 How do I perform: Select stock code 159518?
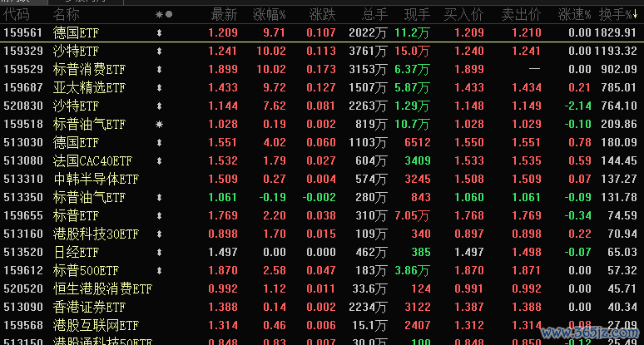(23, 124)
